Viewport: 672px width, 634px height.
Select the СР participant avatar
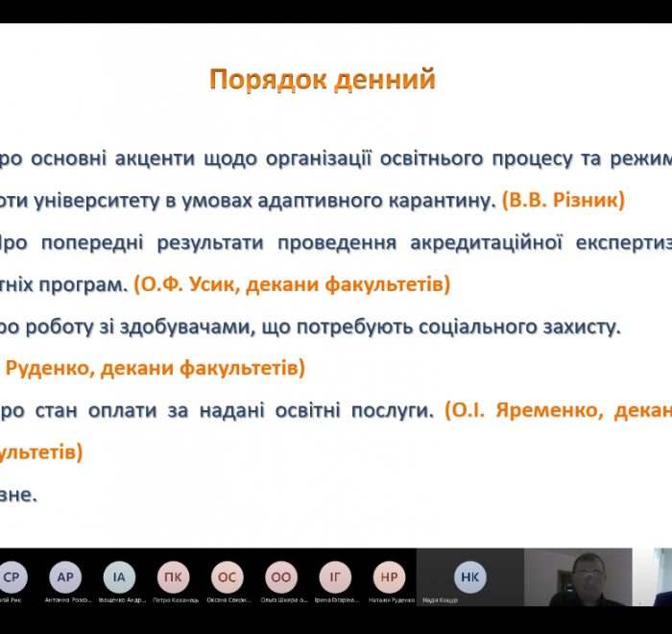(12, 577)
